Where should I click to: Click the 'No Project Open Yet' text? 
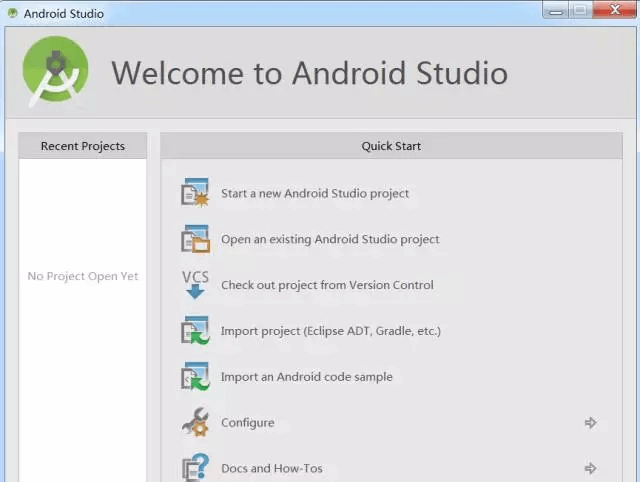83,276
